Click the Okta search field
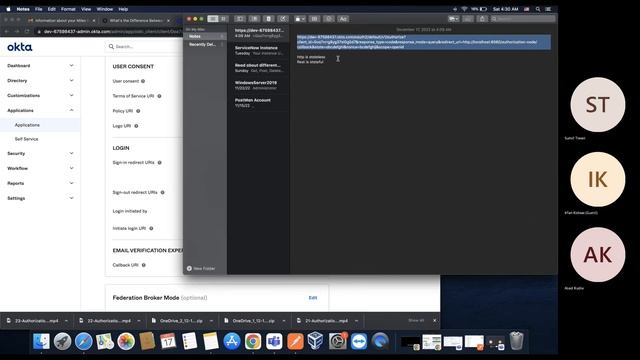The image size is (640, 360). click(145, 47)
